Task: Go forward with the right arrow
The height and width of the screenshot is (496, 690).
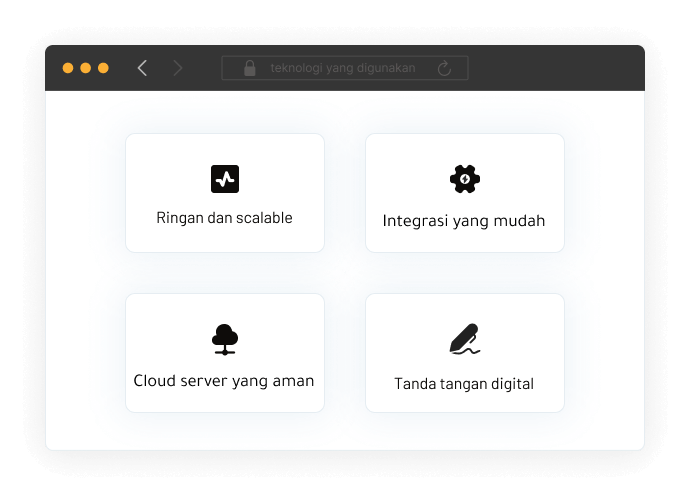Action: point(178,68)
